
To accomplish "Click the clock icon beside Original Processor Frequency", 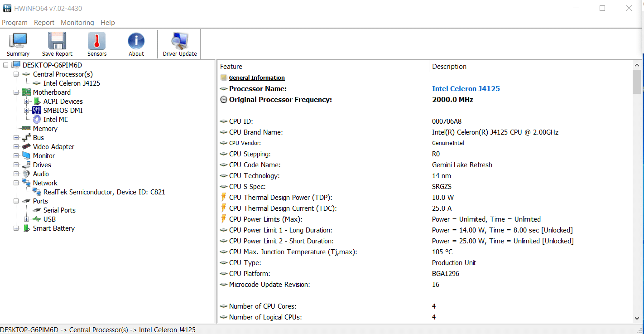I will 224,100.
